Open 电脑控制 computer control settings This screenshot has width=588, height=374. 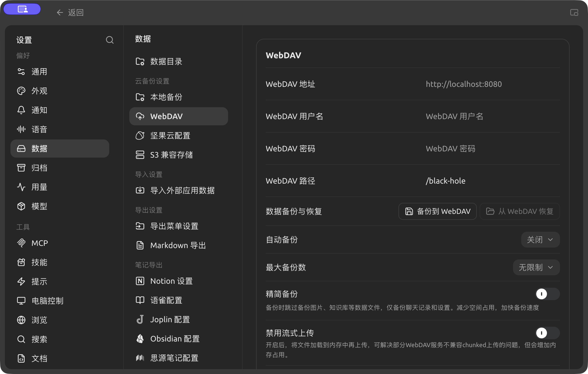(60, 301)
